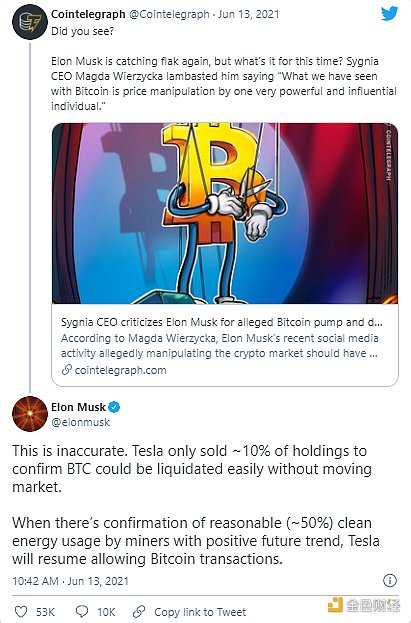The height and width of the screenshot is (623, 411).
Task: Open the 10:42 AM tweet timestamp
Action: pyautogui.click(x=70, y=581)
